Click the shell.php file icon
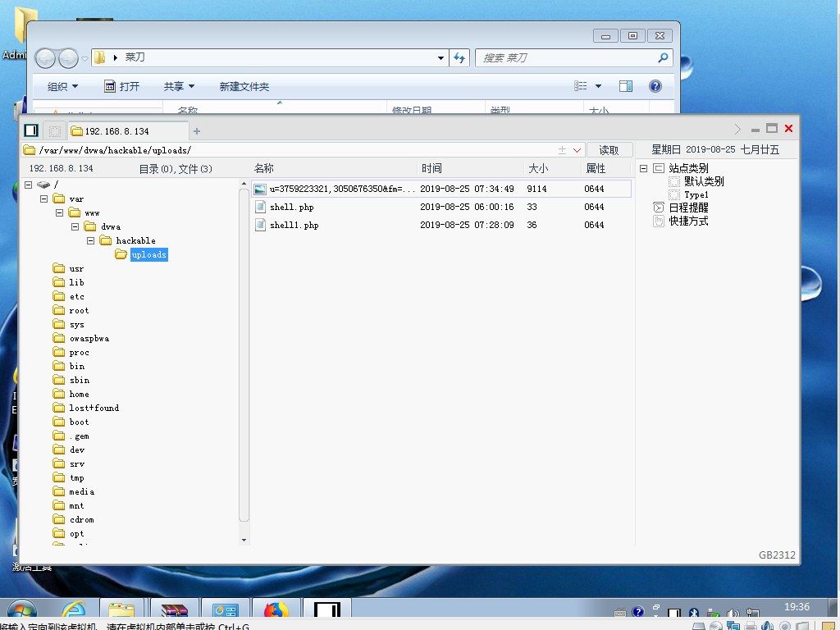The width and height of the screenshot is (840, 630). tap(260, 207)
